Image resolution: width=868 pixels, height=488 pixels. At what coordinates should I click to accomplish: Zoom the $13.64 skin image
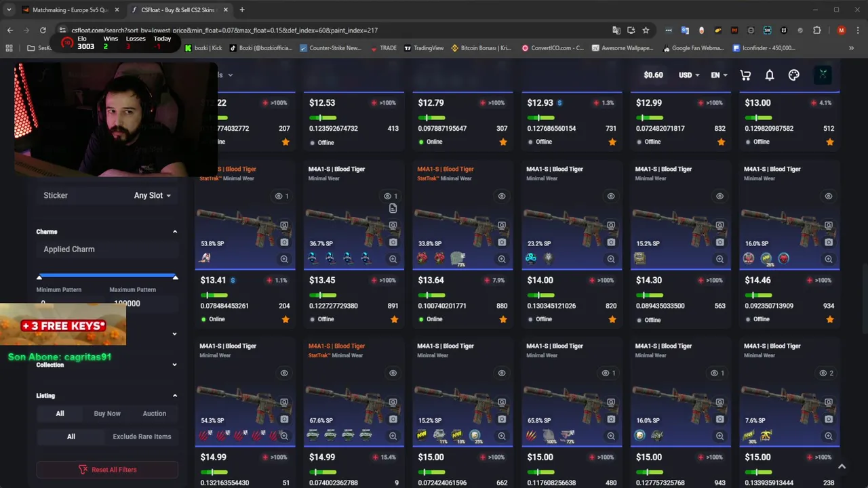502,259
